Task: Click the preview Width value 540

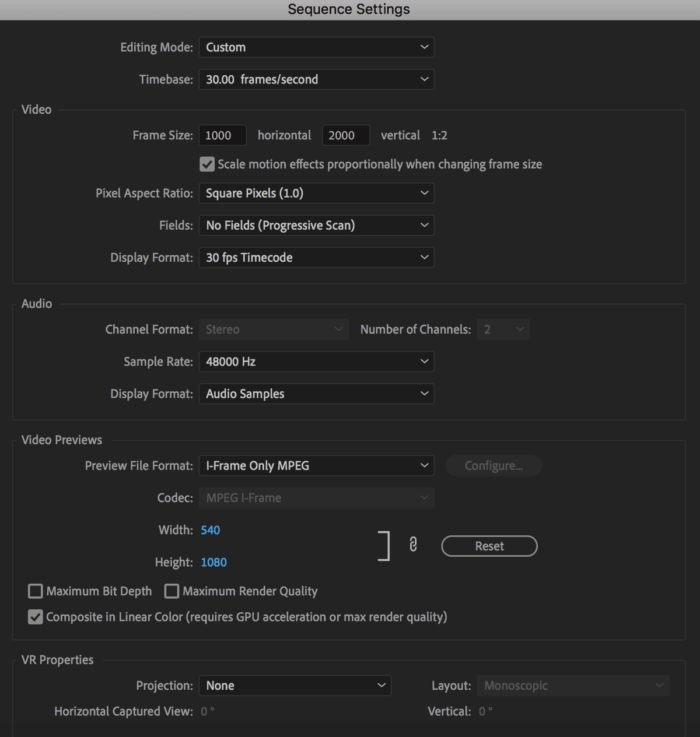Action: coord(211,530)
